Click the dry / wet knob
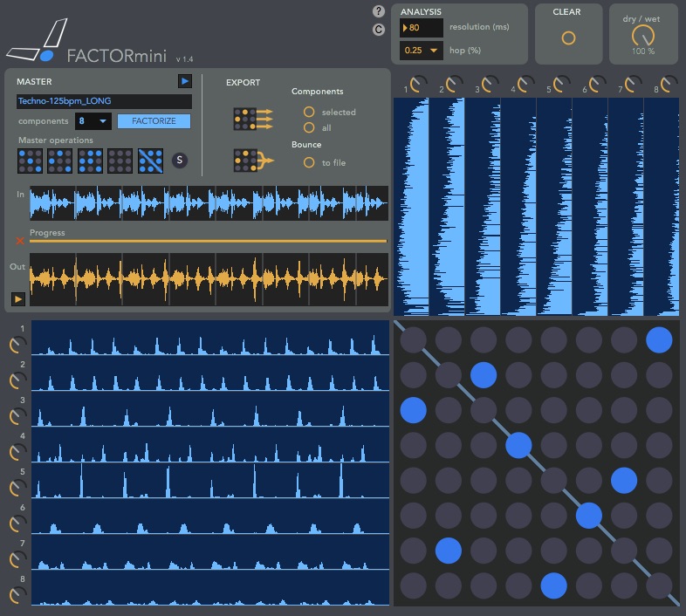Viewport: 686px width, 616px height. [x=643, y=36]
